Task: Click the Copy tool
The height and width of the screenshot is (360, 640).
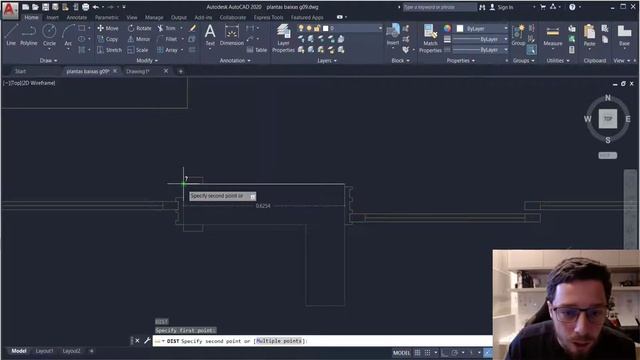Action: click(x=108, y=39)
